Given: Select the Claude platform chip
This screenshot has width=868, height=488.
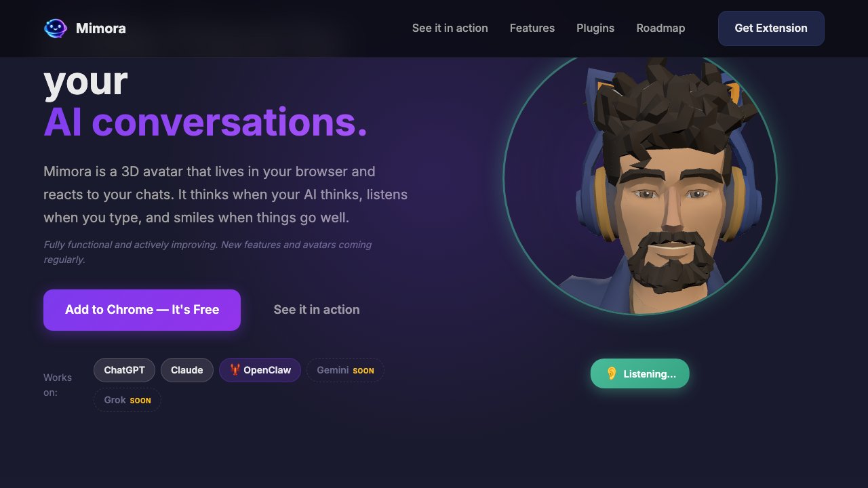Looking at the screenshot, I should point(187,370).
